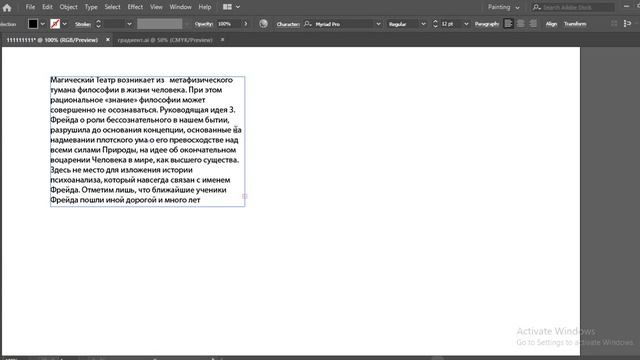Screen dimensions: 640x360
Task: Click the control panel options icon at far right
Action: click(628, 24)
